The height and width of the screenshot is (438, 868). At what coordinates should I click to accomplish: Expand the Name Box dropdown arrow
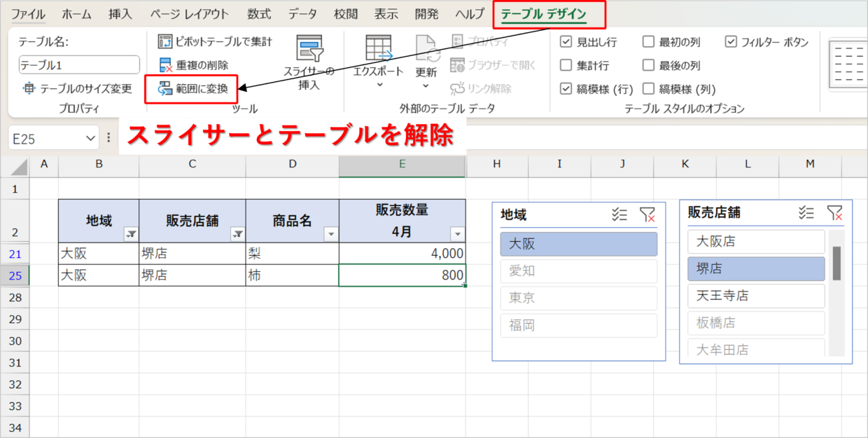point(90,139)
